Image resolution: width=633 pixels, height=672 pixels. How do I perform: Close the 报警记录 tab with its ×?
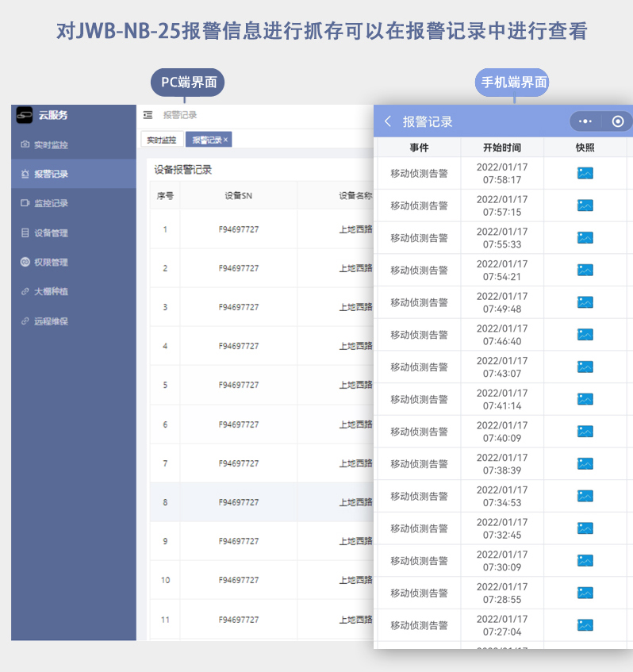coord(226,140)
